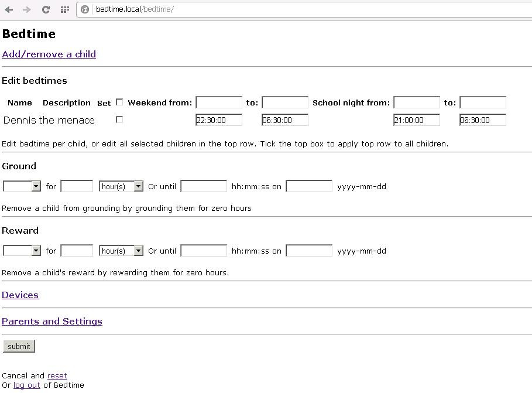
Task: Go forward with the browser forward arrow
Action: (x=26, y=9)
